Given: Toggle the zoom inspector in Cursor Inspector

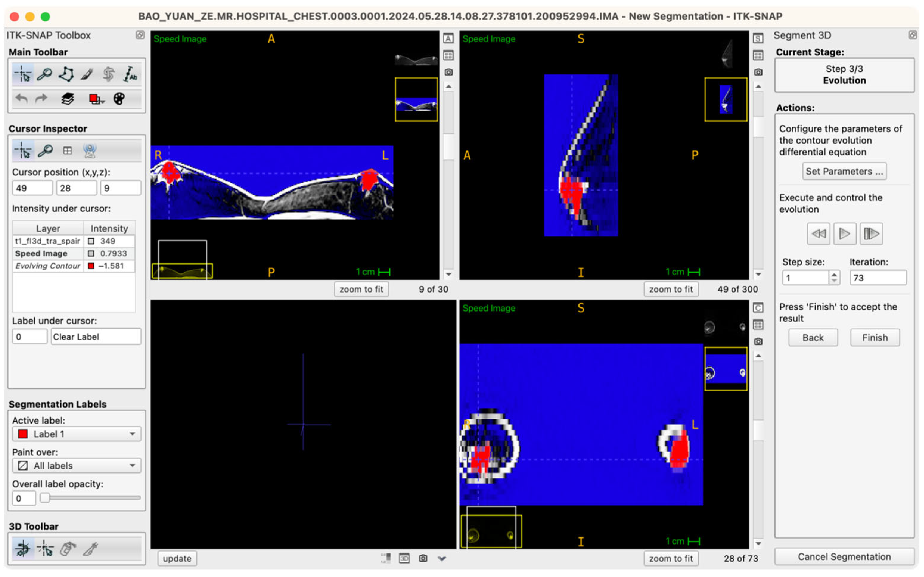Looking at the screenshot, I should click(45, 151).
